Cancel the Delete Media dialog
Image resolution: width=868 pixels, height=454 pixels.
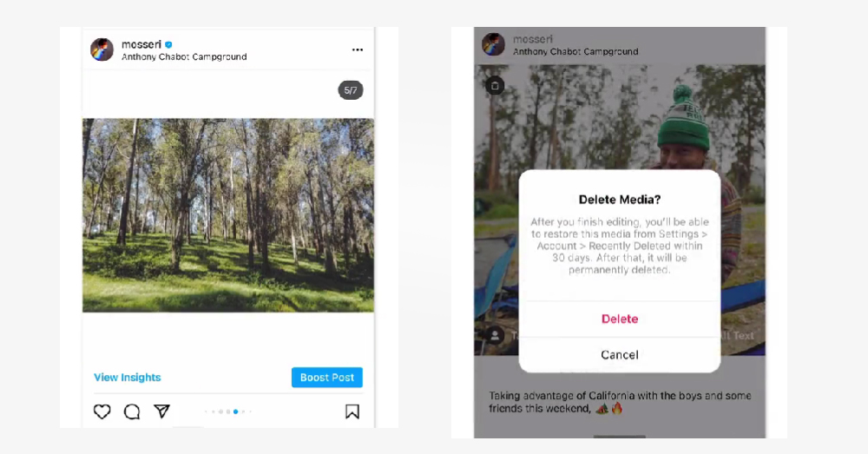click(x=620, y=355)
